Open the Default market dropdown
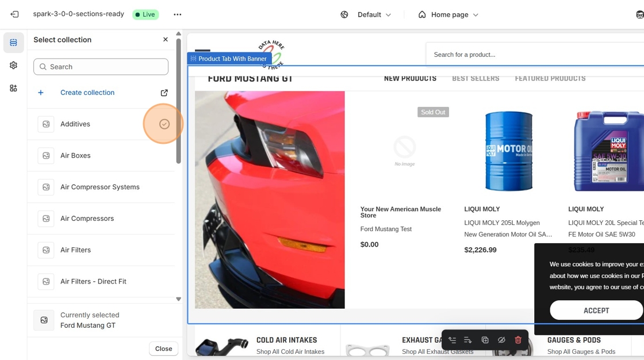Screen dimensions: 644x360 (374, 15)
